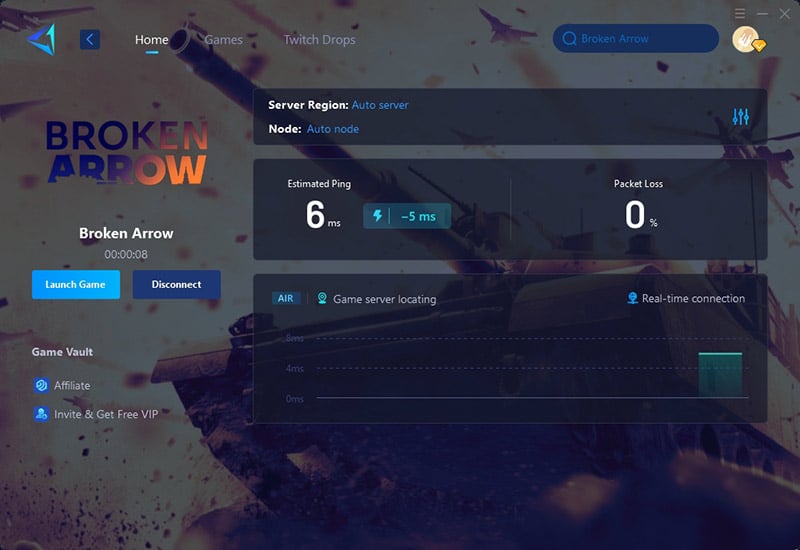Viewport: 800px width, 550px height.
Task: Click the lightning bolt boost icon
Action: point(378,216)
